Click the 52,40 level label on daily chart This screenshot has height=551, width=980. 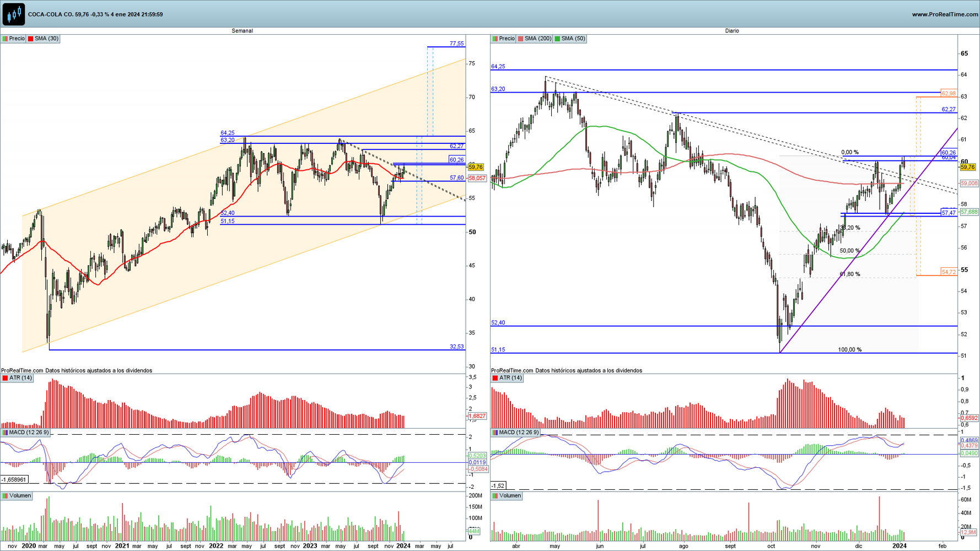498,323
